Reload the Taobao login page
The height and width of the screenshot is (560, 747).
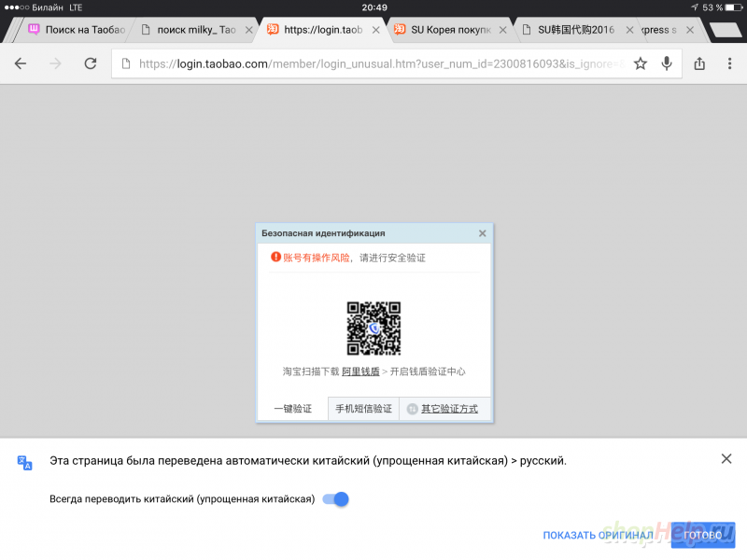click(91, 63)
